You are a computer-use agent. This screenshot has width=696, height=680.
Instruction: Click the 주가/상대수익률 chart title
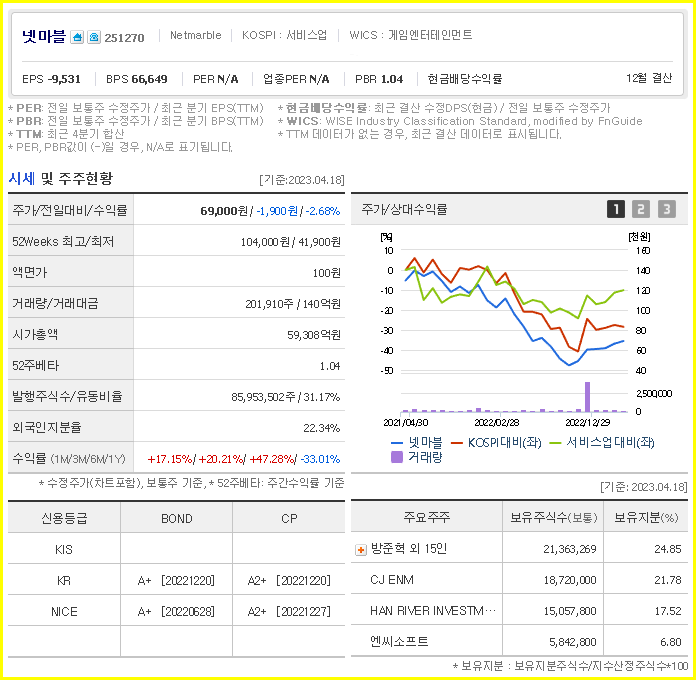(x=404, y=209)
